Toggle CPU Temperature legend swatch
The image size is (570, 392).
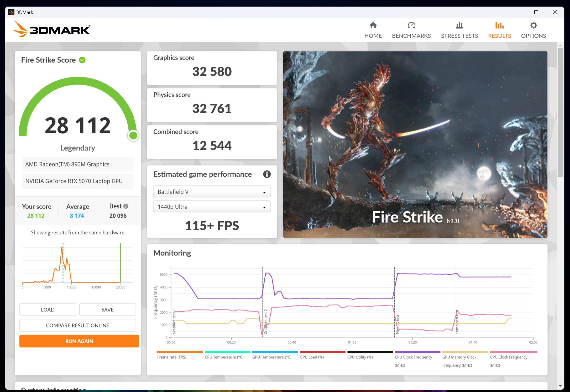point(227,352)
